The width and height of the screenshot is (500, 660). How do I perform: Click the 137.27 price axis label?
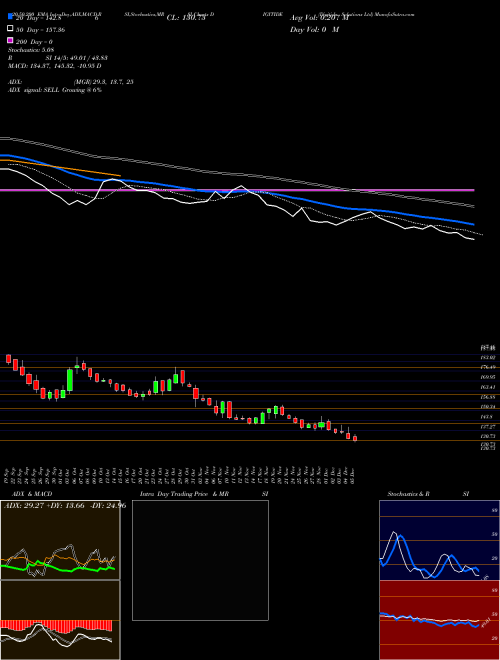click(487, 426)
